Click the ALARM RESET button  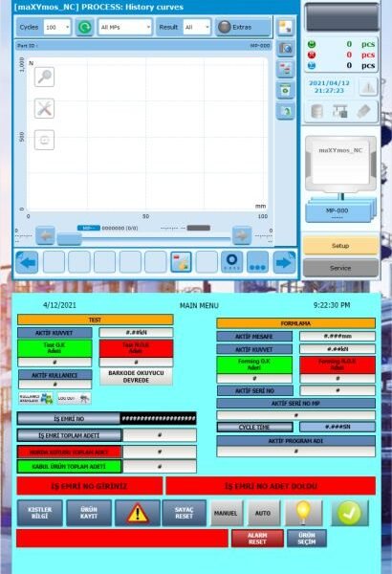pyautogui.click(x=257, y=538)
